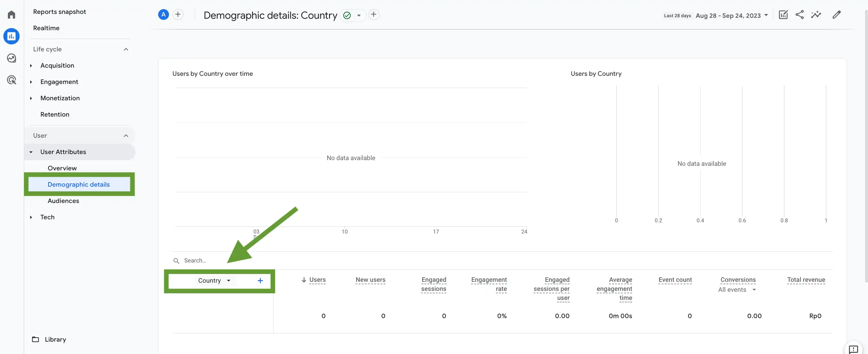Click the table Search field
Viewport: 868px width, 354px height.
click(x=195, y=261)
